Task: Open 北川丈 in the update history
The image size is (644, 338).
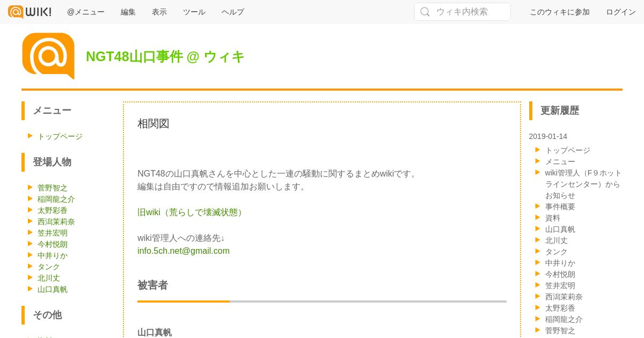Action: pyautogui.click(x=557, y=240)
